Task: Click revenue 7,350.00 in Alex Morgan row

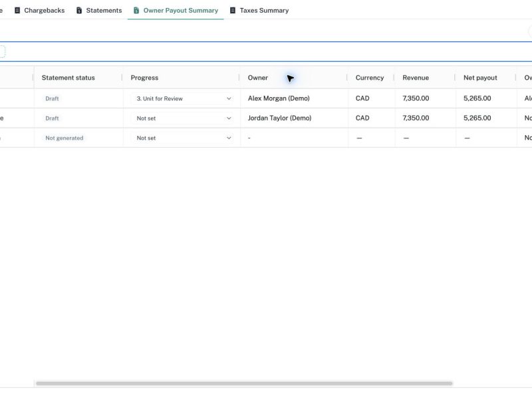Action: pos(416,98)
